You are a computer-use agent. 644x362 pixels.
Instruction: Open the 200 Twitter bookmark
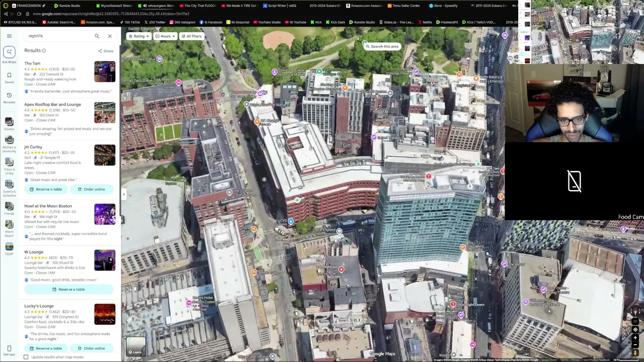click(x=154, y=22)
